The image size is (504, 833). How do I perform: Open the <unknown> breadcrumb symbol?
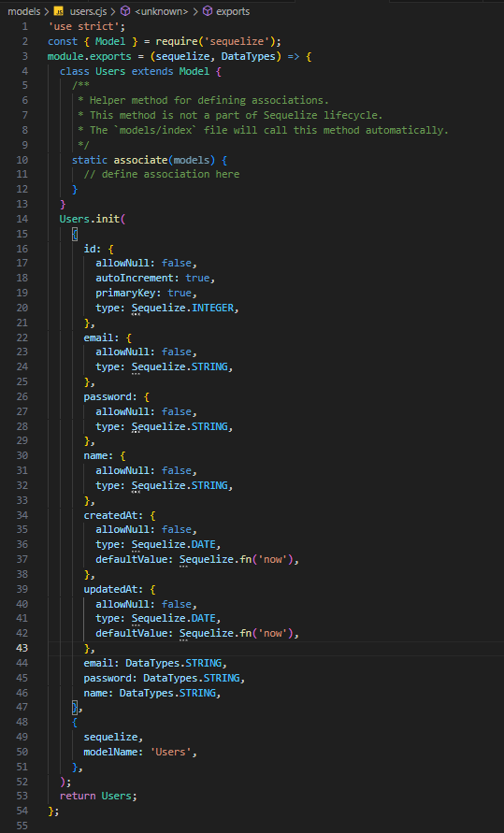click(162, 11)
